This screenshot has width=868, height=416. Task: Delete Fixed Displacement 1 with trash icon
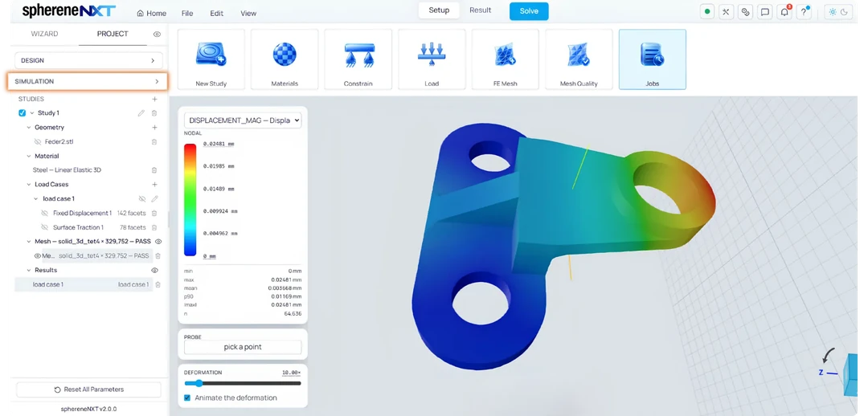pyautogui.click(x=154, y=213)
